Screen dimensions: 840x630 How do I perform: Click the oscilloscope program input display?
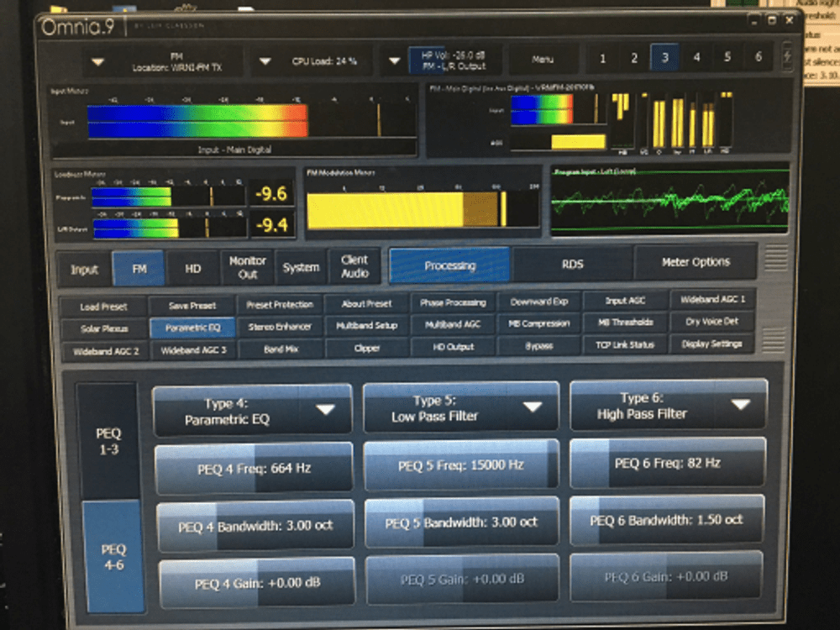672,202
